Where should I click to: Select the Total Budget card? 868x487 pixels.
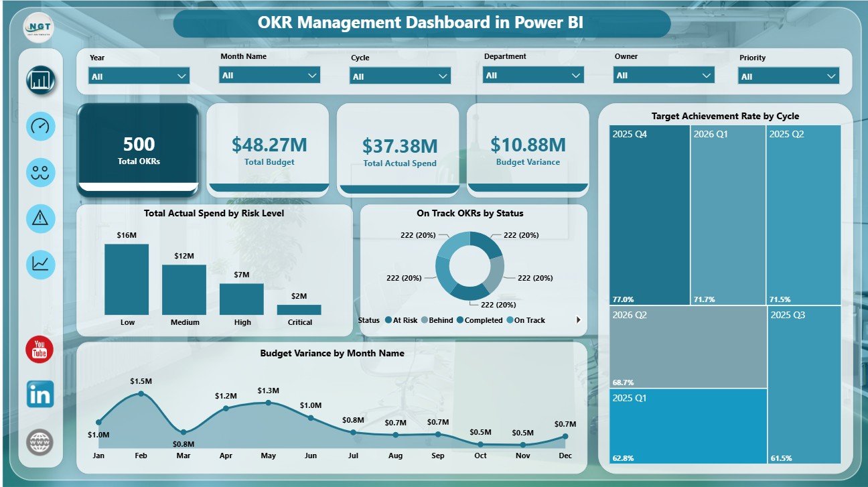268,150
